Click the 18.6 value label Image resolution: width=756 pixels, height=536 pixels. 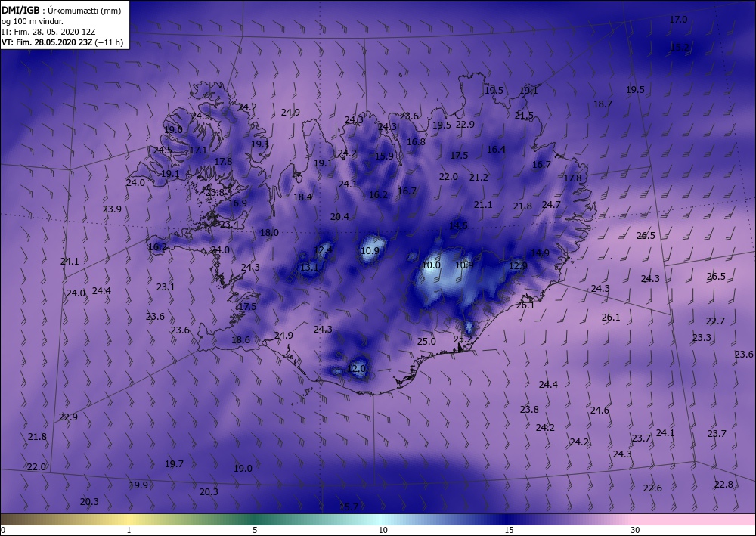(240, 340)
